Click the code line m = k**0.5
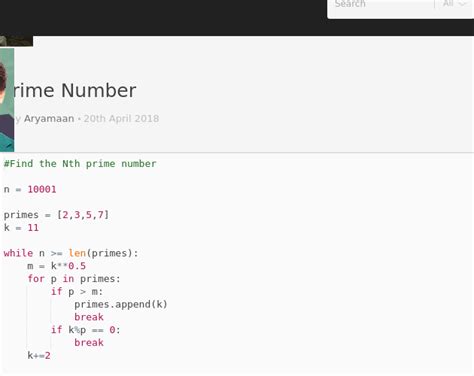 [57, 266]
